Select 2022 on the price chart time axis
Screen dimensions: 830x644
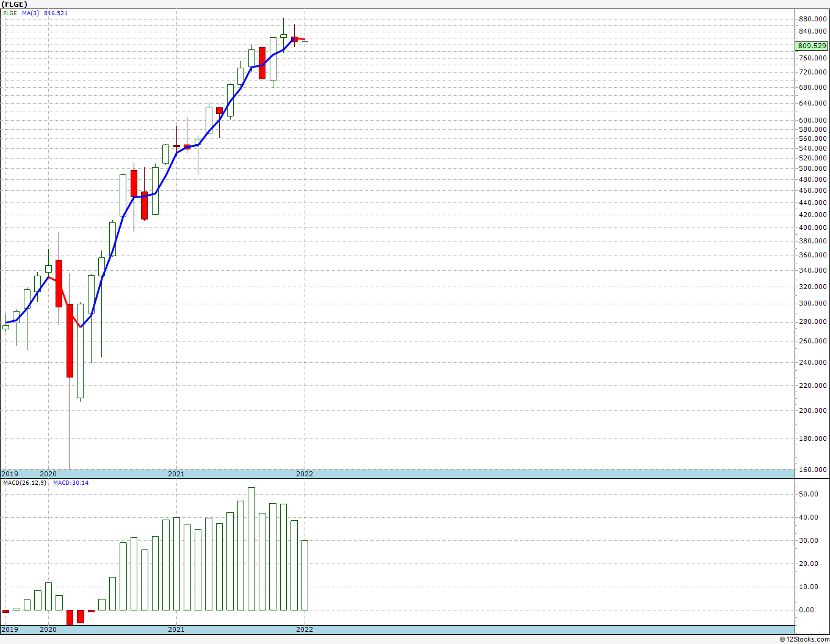[305, 474]
